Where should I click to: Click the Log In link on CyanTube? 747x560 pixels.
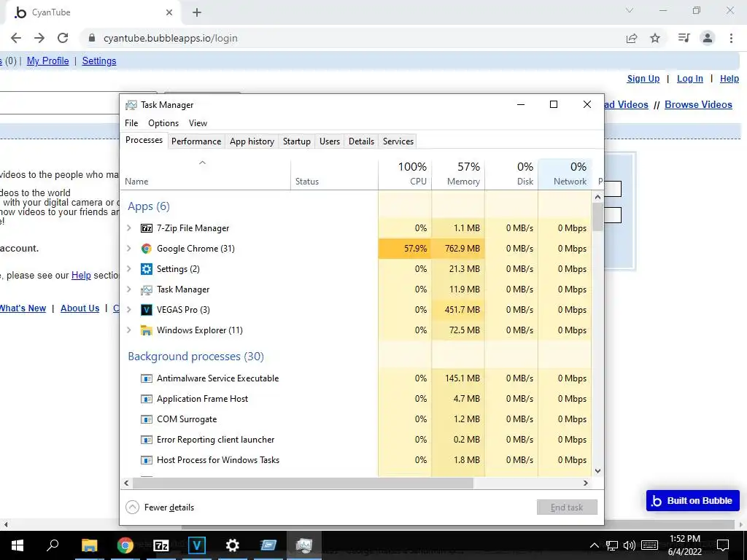(690, 79)
